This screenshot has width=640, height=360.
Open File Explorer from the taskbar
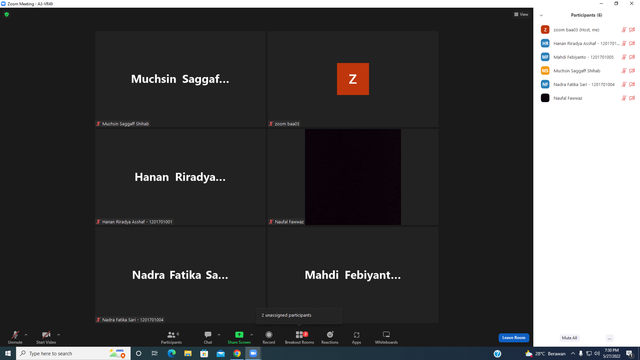[x=188, y=353]
